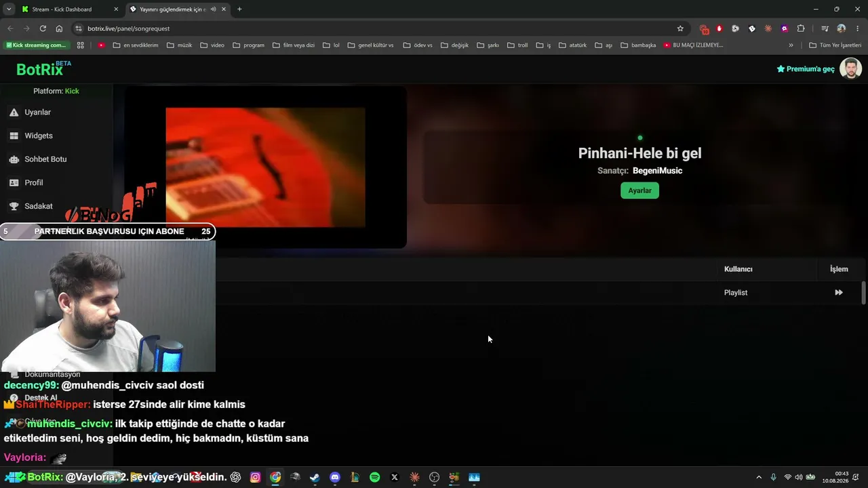
Task: Click the song queue scrollbar
Action: (x=863, y=293)
